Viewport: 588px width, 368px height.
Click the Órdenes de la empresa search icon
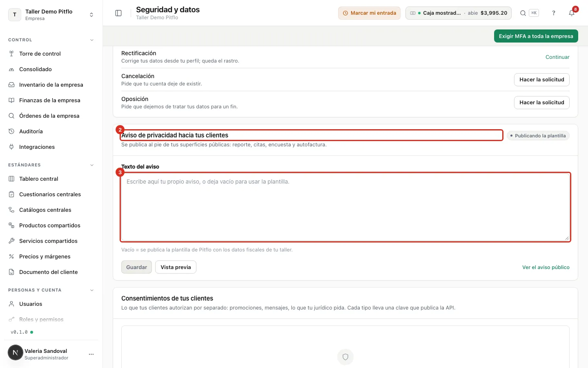click(x=11, y=116)
